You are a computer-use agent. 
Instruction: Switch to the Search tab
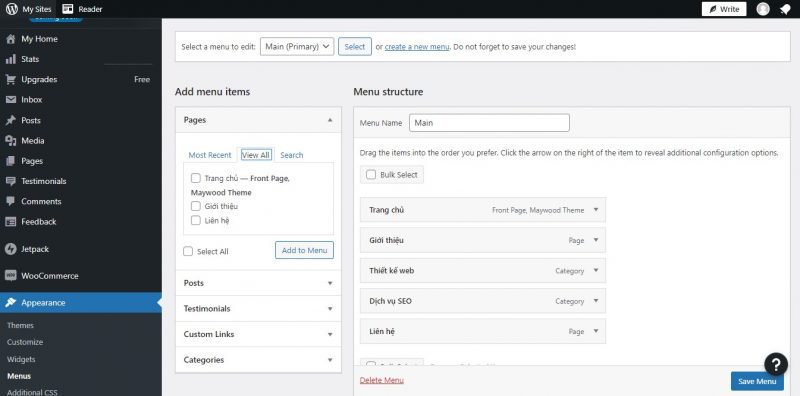[x=292, y=155]
